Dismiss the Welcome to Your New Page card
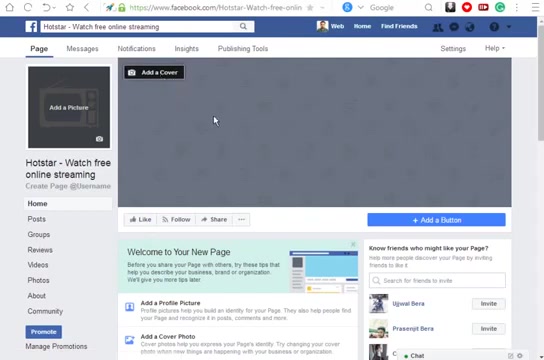544x360 pixels. pos(353,245)
